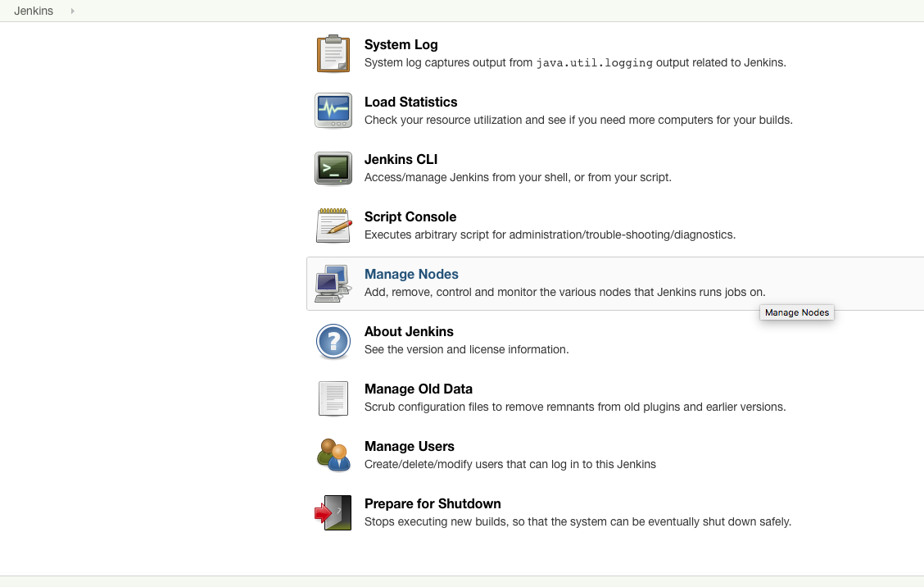Click the Prepare for Shutdown door icon

pyautogui.click(x=333, y=512)
